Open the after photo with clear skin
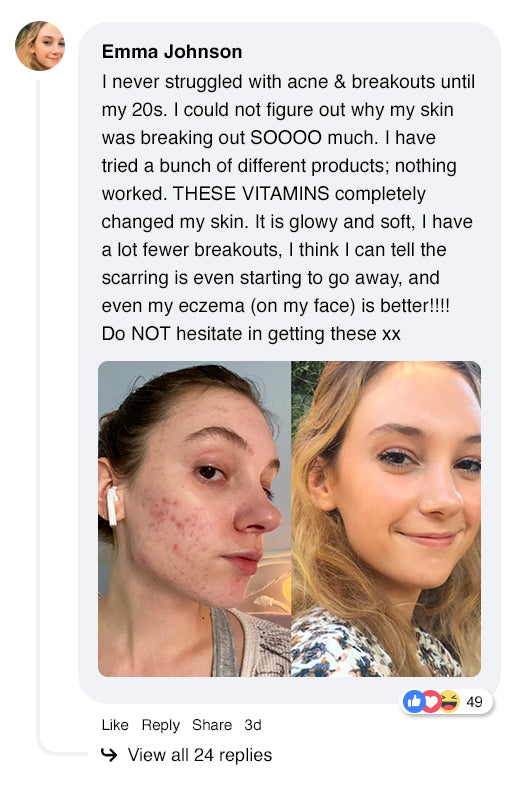Image resolution: width=516 pixels, height=786 pixels. click(x=386, y=519)
